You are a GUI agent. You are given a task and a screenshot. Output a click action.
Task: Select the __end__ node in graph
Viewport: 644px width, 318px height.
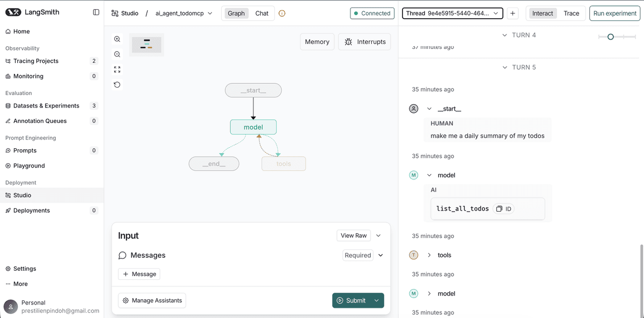pos(214,164)
